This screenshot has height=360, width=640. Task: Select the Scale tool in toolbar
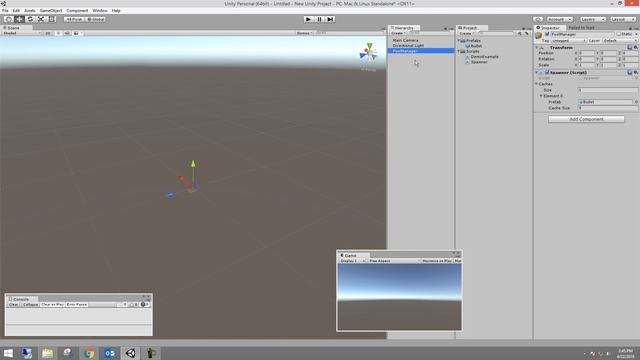[x=41, y=19]
